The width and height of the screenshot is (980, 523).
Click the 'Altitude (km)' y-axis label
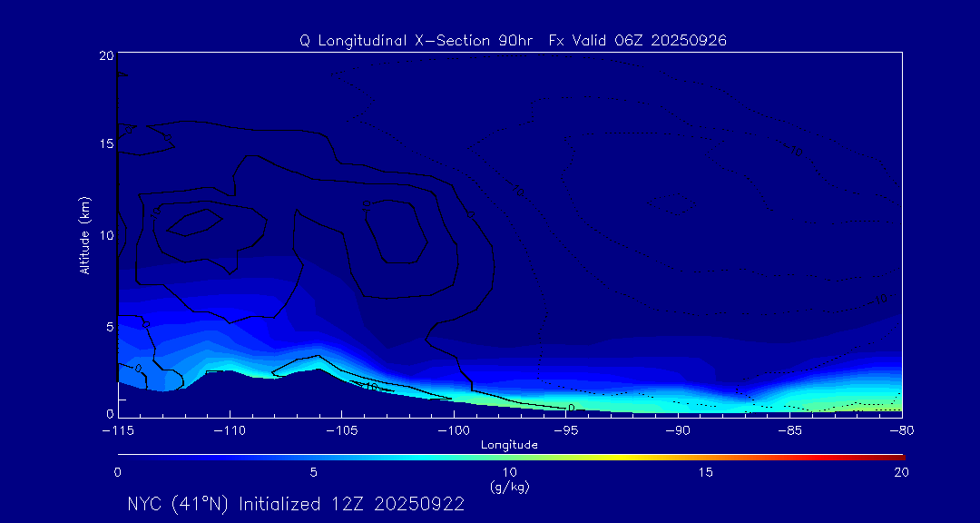[x=84, y=235]
